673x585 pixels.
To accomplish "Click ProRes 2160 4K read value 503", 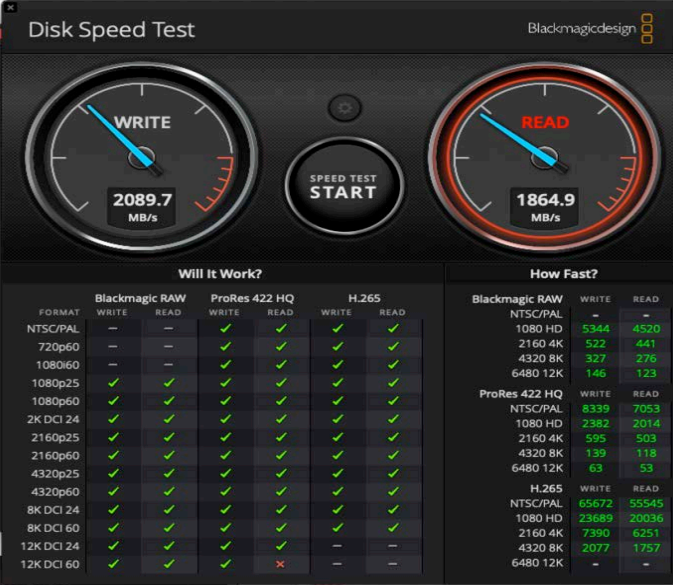I will point(646,439).
